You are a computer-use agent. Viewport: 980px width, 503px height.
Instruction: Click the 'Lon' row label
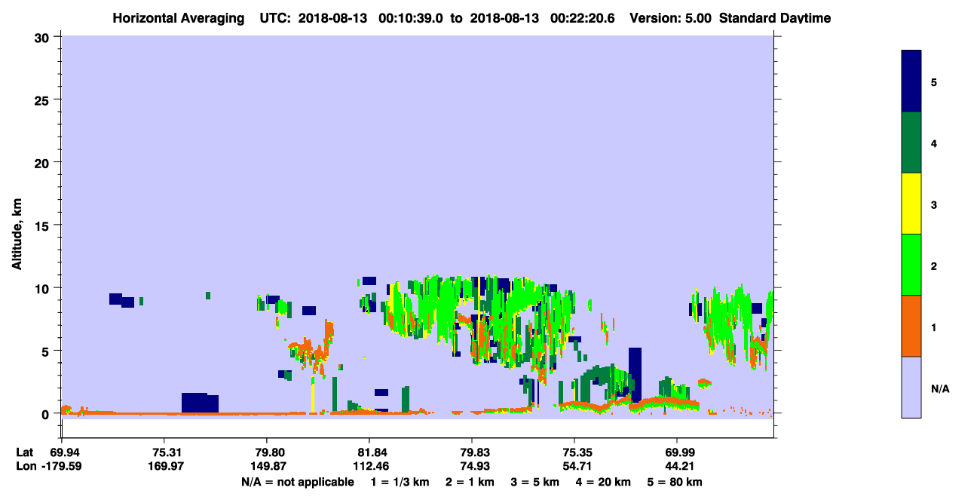point(26,466)
